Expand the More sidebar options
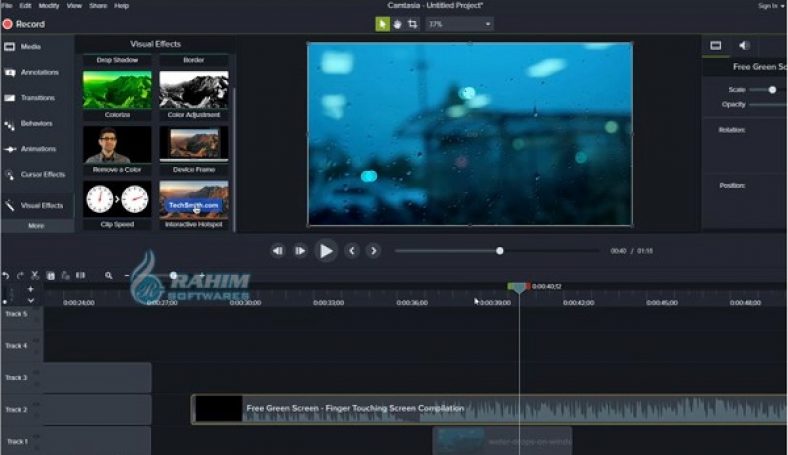This screenshot has width=788, height=455. click(36, 226)
